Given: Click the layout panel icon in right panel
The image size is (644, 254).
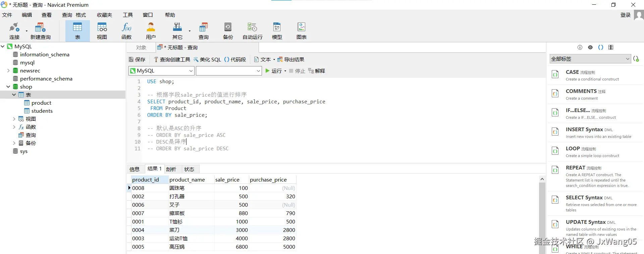Looking at the screenshot, I should pos(611,47).
